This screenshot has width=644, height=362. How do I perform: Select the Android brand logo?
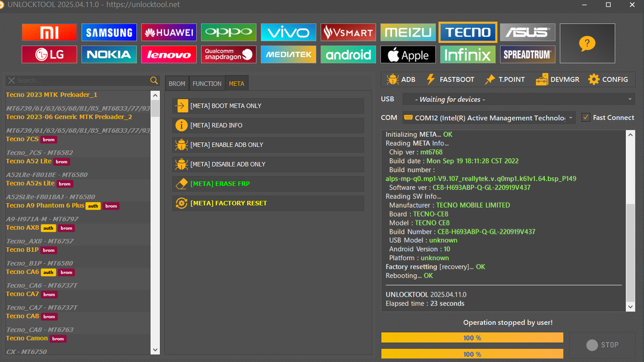(349, 54)
